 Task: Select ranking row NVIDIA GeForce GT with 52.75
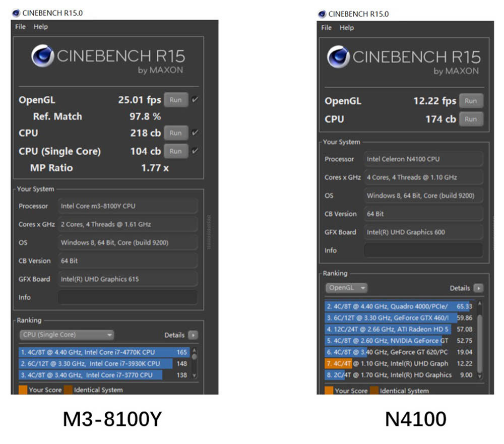400,341
